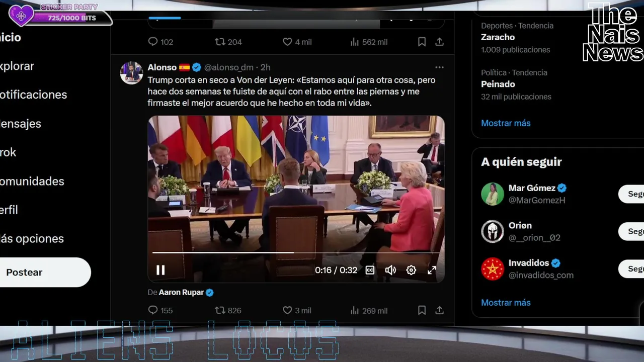Click the 725/1000 bits progress bar
The height and width of the screenshot is (362, 644).
click(71, 18)
